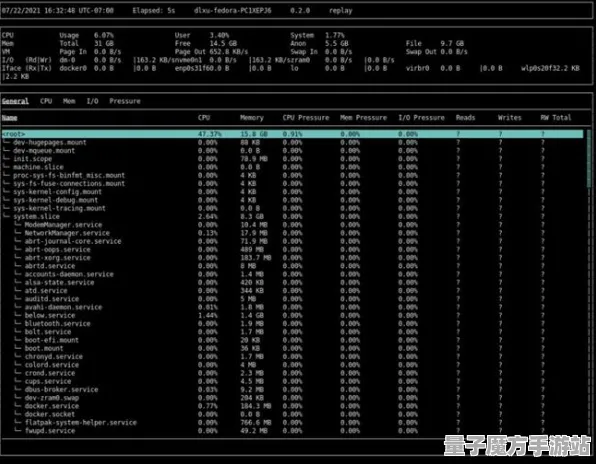Select the sys-kernel-debug.mount row
Image resolution: width=596 pixels, height=464 pixels.
pyautogui.click(x=292, y=200)
